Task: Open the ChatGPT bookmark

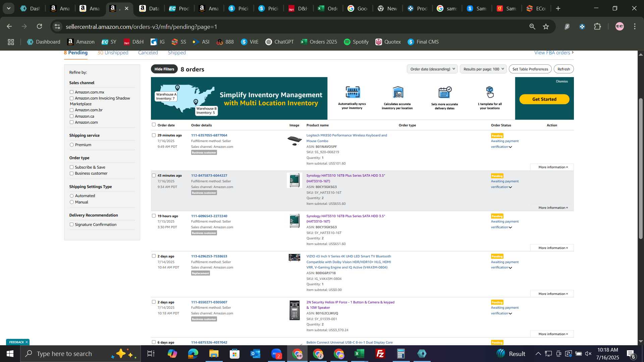Action: click(x=279, y=42)
